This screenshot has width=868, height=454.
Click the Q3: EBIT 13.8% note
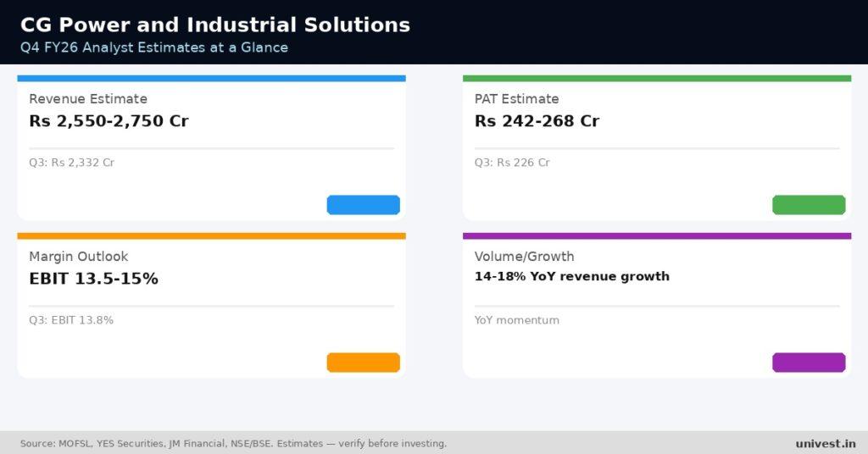(71, 320)
